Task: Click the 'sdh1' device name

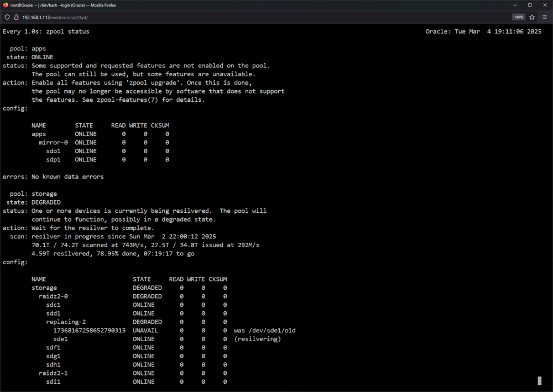Action: coord(53,365)
